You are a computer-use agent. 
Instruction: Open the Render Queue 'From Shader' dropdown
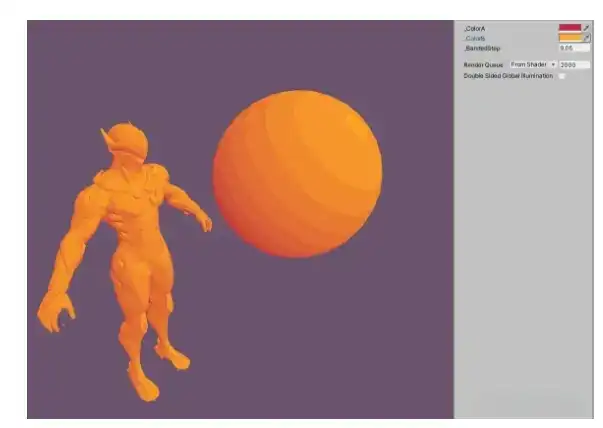coord(533,65)
